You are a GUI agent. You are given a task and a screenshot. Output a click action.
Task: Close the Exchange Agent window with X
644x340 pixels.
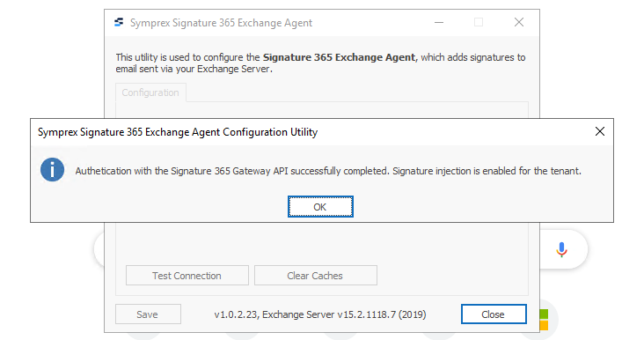[519, 22]
